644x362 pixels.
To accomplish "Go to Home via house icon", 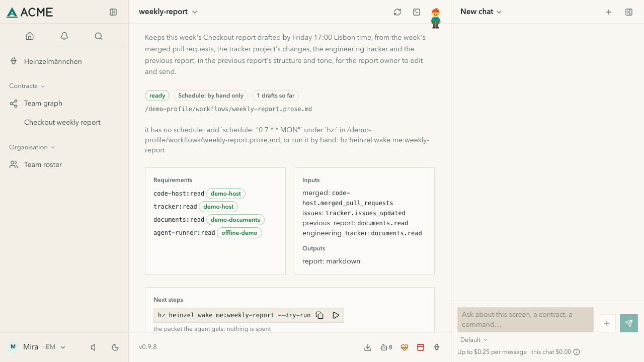I will [30, 36].
